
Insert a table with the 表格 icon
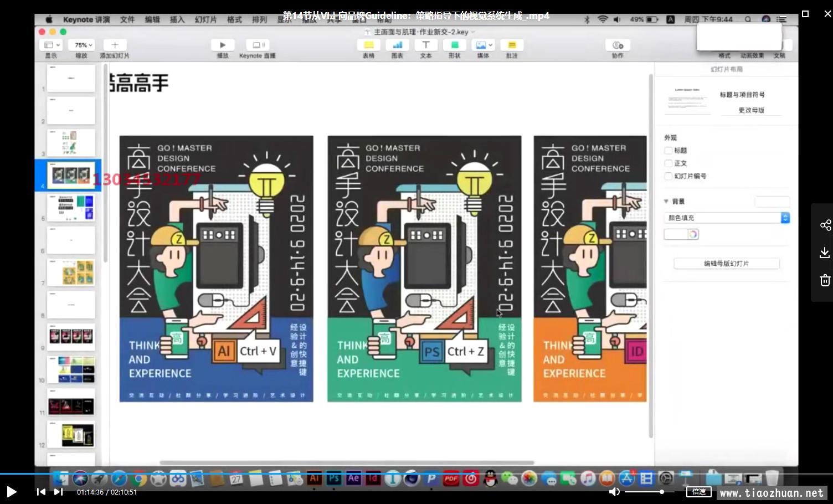tap(368, 45)
